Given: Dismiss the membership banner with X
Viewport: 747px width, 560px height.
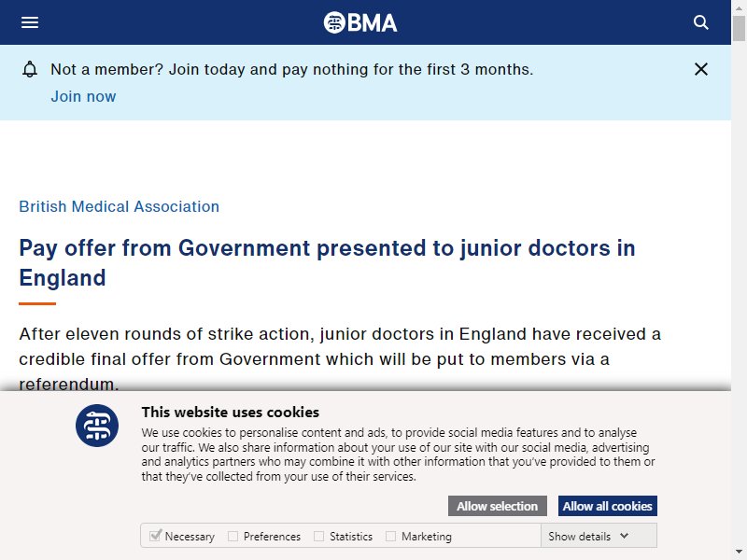Looking at the screenshot, I should [701, 69].
